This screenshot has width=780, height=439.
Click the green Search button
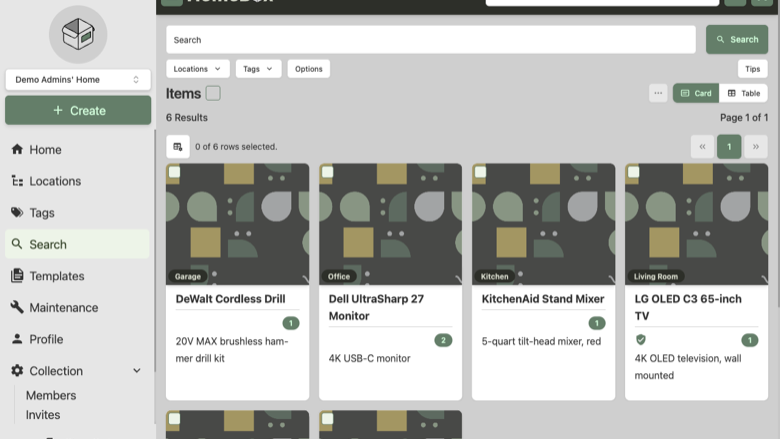coord(737,39)
